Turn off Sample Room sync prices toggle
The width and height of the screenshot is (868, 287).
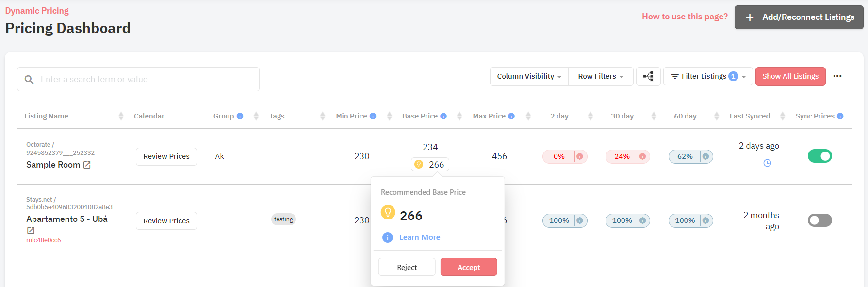coord(820,156)
